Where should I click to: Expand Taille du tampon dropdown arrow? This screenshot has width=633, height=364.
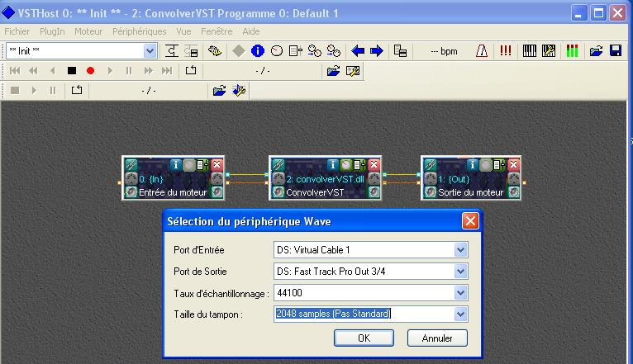pos(460,314)
